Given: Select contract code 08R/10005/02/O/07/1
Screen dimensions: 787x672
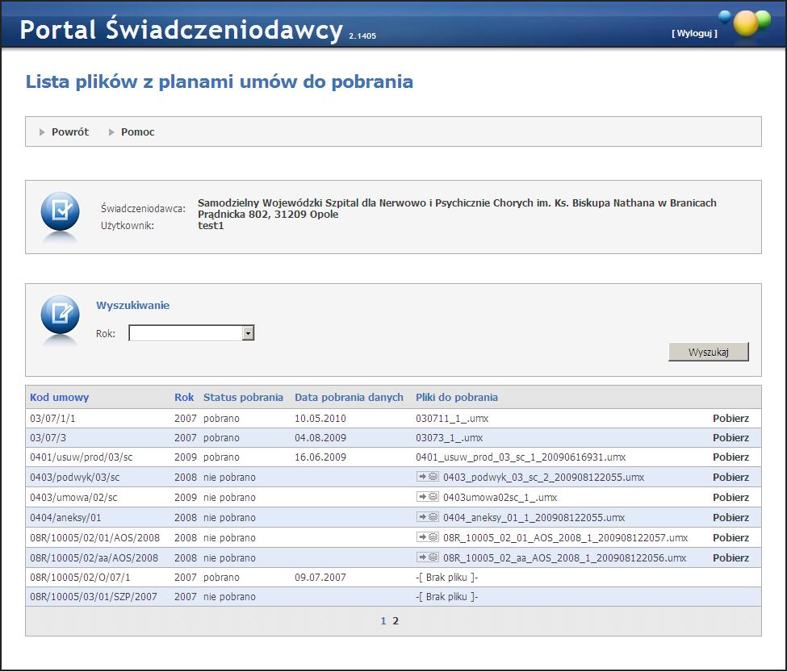Looking at the screenshot, I should coord(80,578).
